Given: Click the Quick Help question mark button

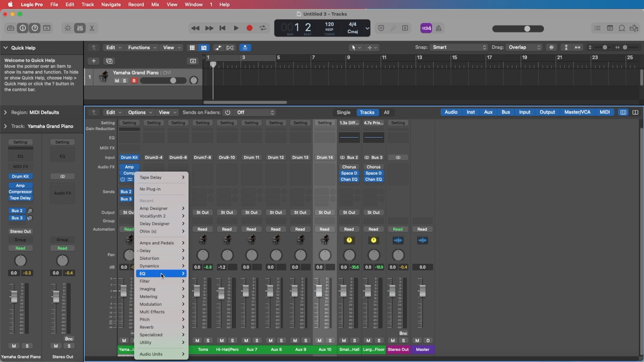Looking at the screenshot, I should click(x=35, y=28).
